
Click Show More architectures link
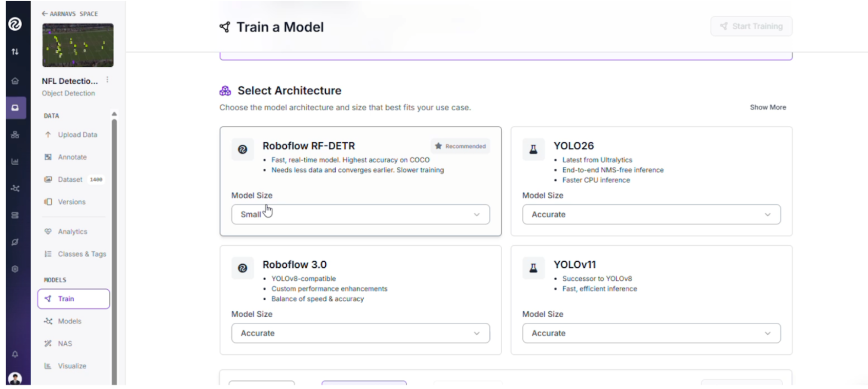pos(767,107)
